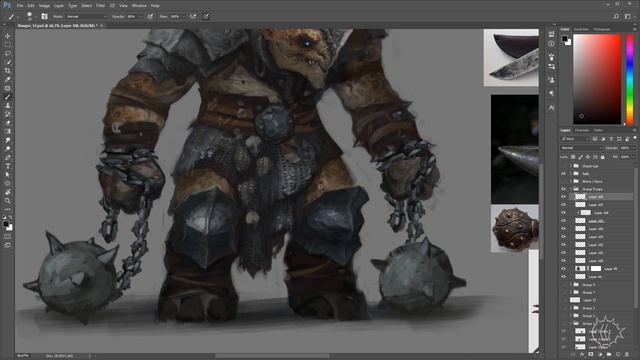The width and height of the screenshot is (640, 360).
Task: Show the hidden Check List group
Action: tap(563, 166)
